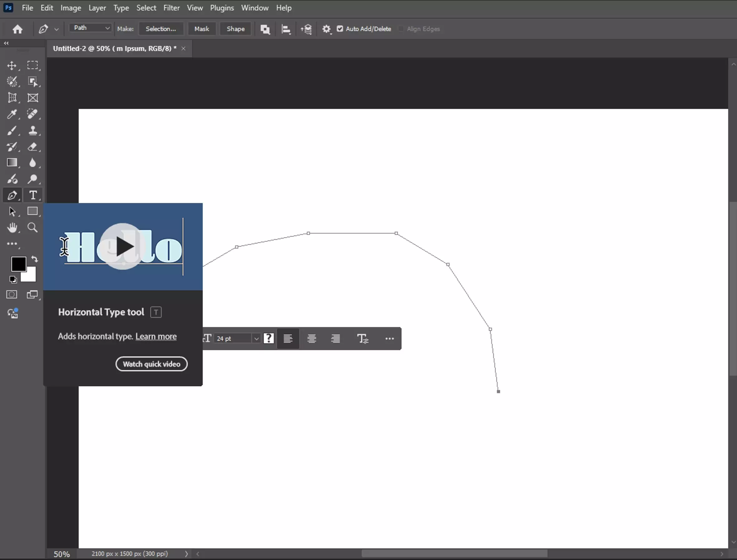The width and height of the screenshot is (737, 560).
Task: Open the Select menu
Action: pyautogui.click(x=146, y=8)
